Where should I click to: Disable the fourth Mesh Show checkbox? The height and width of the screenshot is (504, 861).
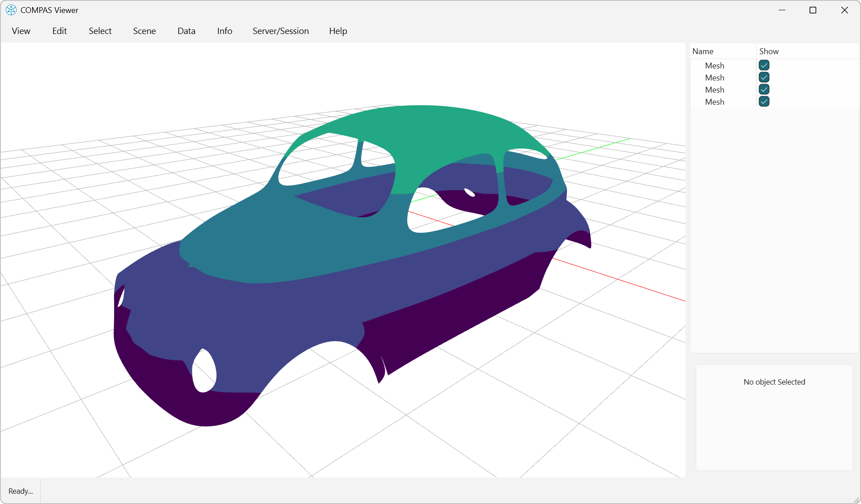(764, 102)
